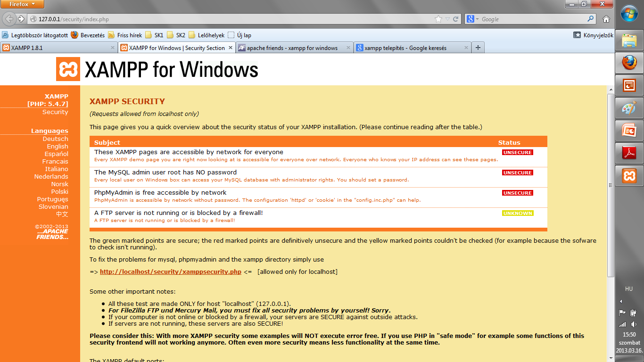644x362 pixels.
Task: Open a new tab with the plus button
Action: click(x=478, y=48)
